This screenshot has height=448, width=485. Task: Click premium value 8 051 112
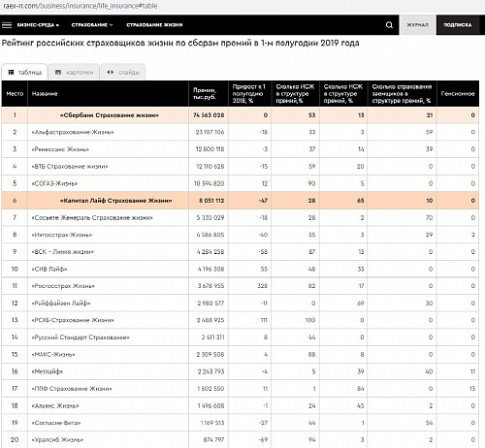211,201
